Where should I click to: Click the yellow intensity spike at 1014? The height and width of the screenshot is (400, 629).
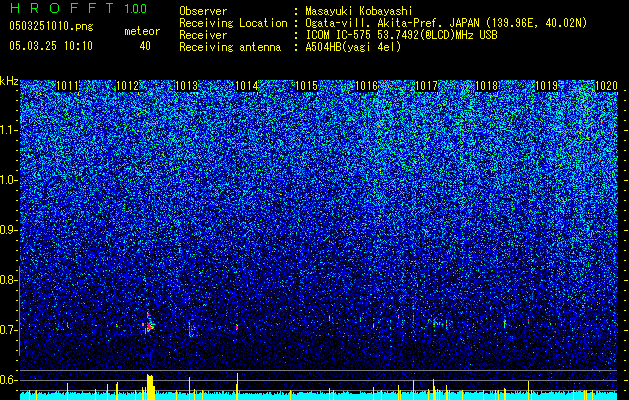pyautogui.click(x=237, y=386)
